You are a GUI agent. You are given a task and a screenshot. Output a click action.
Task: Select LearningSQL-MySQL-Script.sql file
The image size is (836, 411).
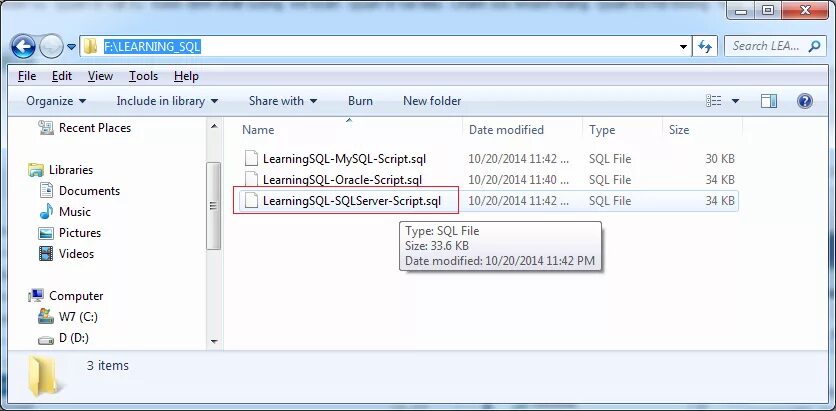[x=344, y=159]
